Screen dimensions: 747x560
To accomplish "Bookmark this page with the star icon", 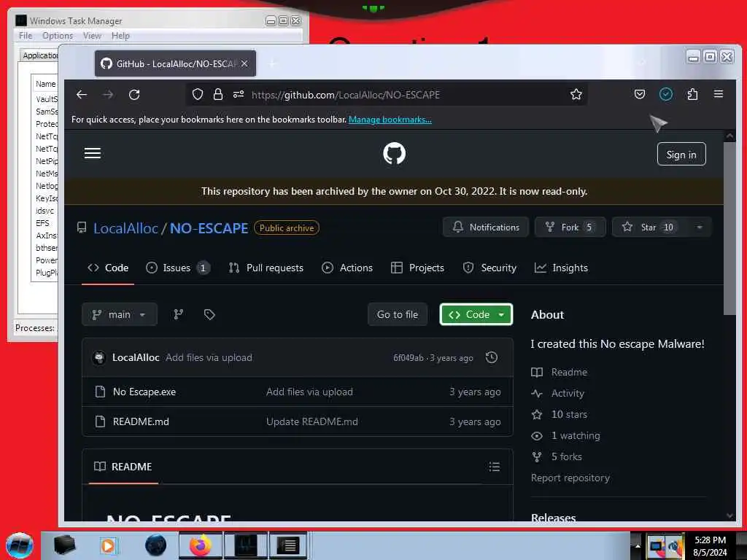I will (x=576, y=94).
